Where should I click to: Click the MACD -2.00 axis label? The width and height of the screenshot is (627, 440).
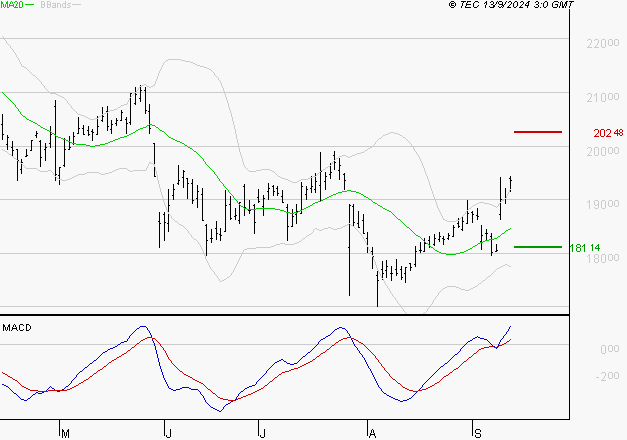click(607, 376)
